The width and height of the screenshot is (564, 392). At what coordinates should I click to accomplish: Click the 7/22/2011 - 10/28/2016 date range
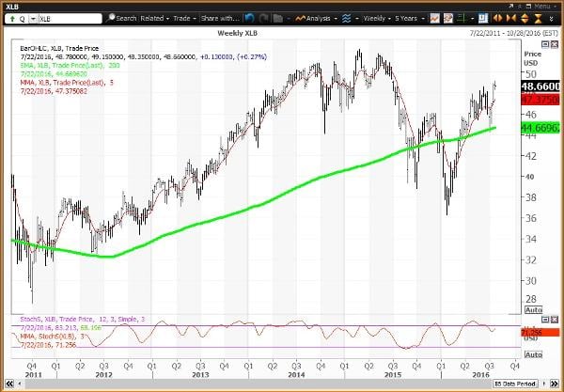513,33
